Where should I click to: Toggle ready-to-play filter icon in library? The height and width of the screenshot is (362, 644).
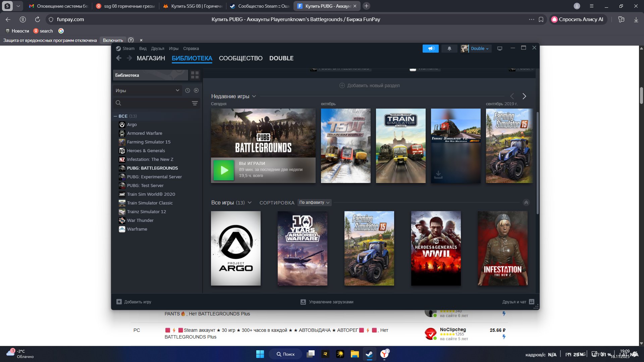[196, 90]
